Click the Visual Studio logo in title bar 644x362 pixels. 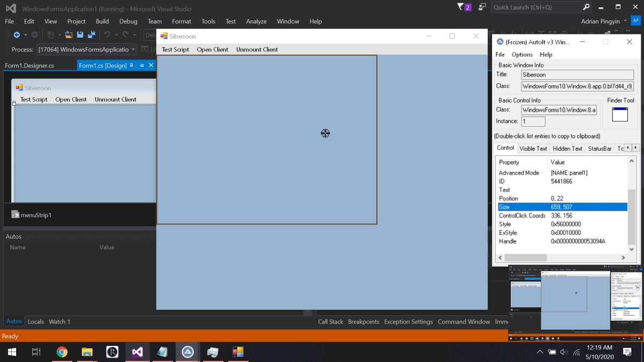click(x=11, y=8)
